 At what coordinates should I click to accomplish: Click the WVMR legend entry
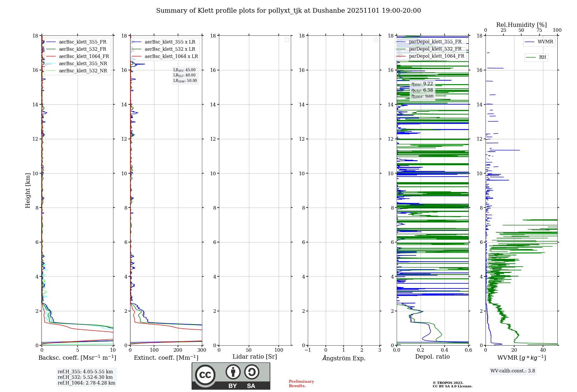[545, 42]
